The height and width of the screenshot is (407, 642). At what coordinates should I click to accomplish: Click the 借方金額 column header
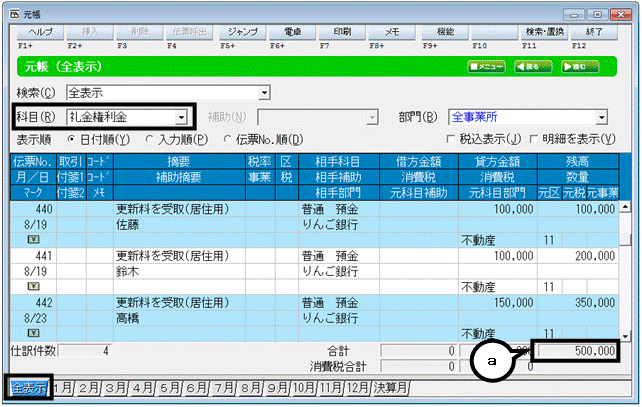click(x=419, y=162)
